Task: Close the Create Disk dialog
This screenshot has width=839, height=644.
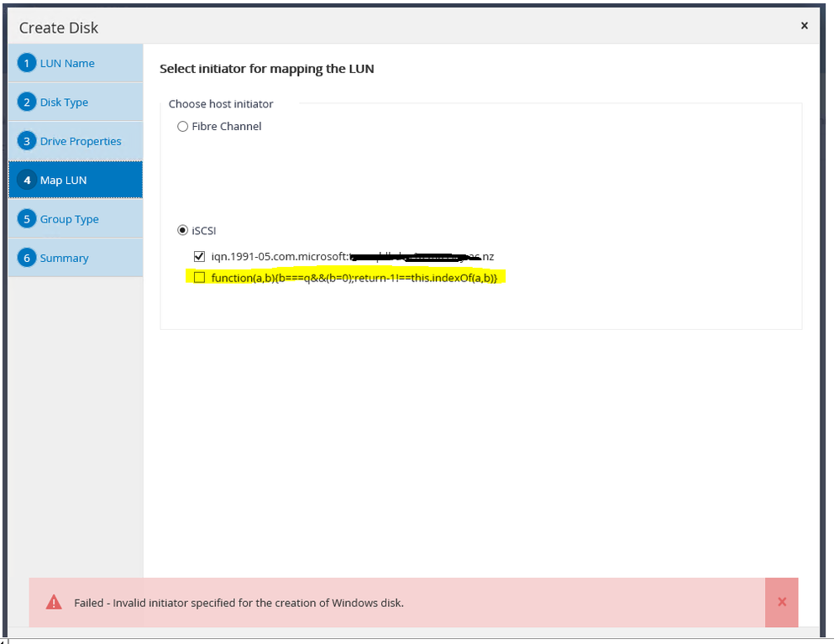Action: pyautogui.click(x=804, y=25)
